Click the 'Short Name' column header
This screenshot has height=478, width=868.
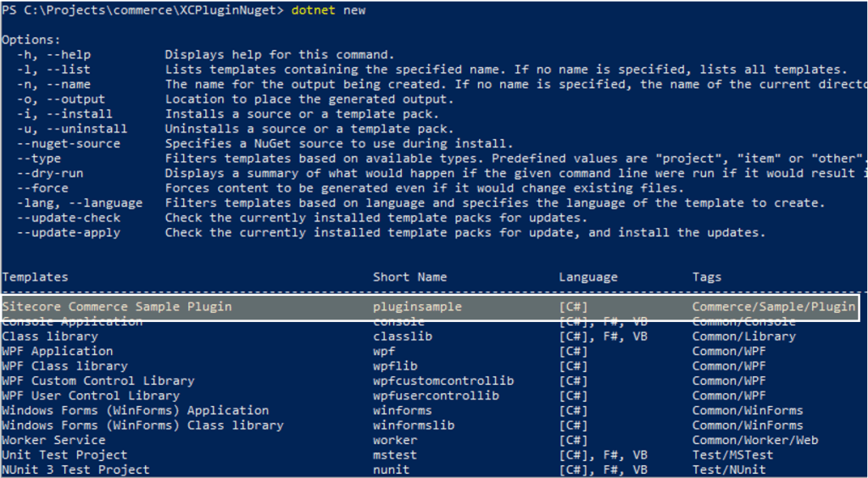click(409, 277)
